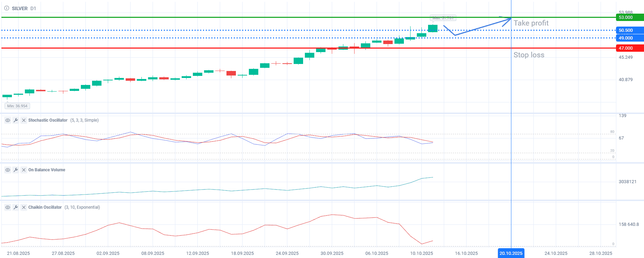Close the On Balance Volume panel

24,170
